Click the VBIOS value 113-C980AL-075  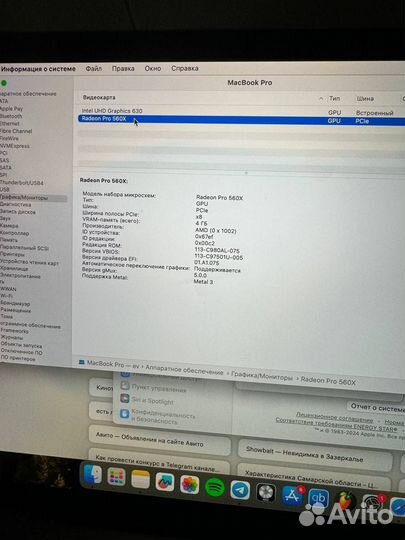pyautogui.click(x=217, y=250)
